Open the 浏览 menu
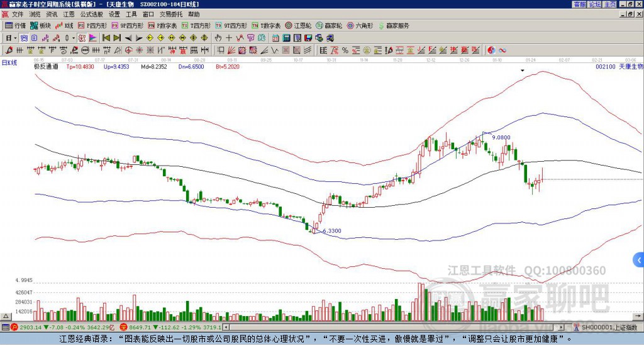This screenshot has height=345, width=644. [x=35, y=14]
